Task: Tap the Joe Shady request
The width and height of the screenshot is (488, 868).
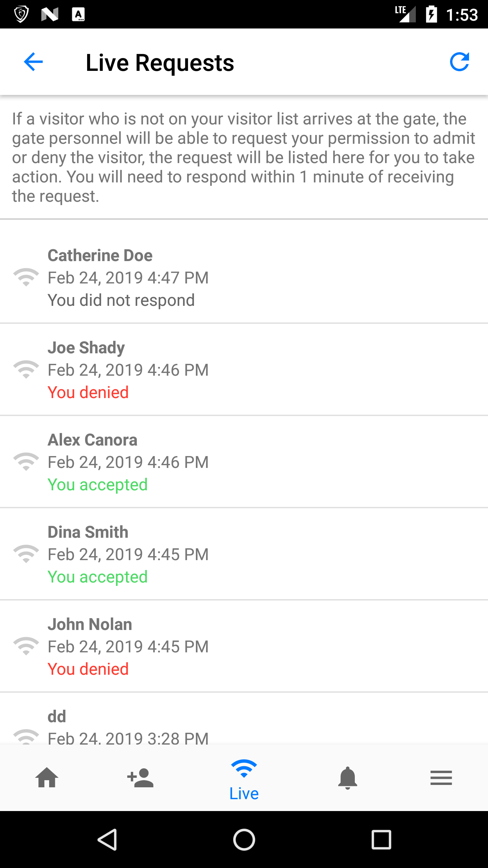Action: [244, 370]
